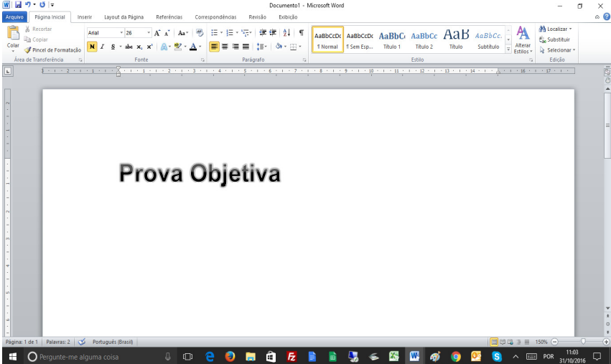This screenshot has width=611, height=364.
Task: Apply Título 2 style
Action: coord(424,39)
